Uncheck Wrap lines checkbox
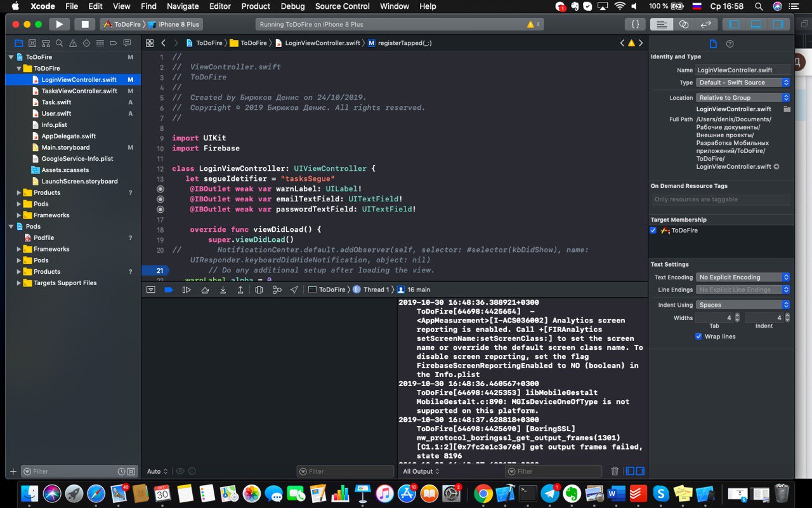The height and width of the screenshot is (508, 812). [699, 337]
